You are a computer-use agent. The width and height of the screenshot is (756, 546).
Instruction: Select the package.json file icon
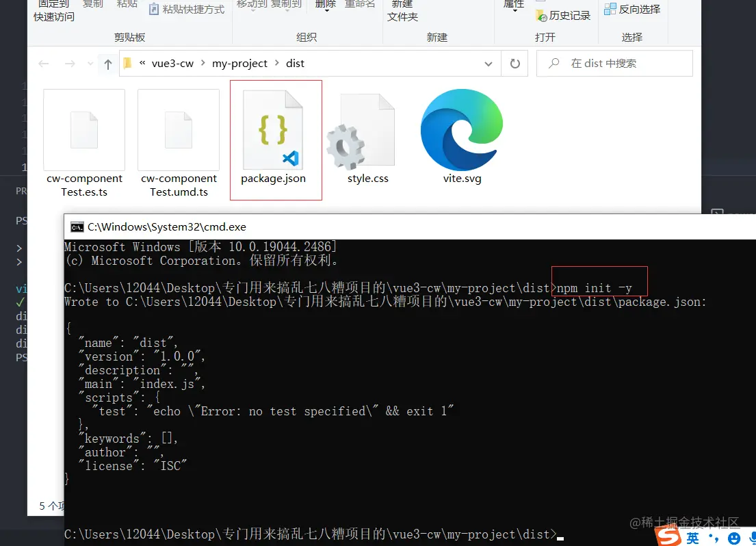274,129
